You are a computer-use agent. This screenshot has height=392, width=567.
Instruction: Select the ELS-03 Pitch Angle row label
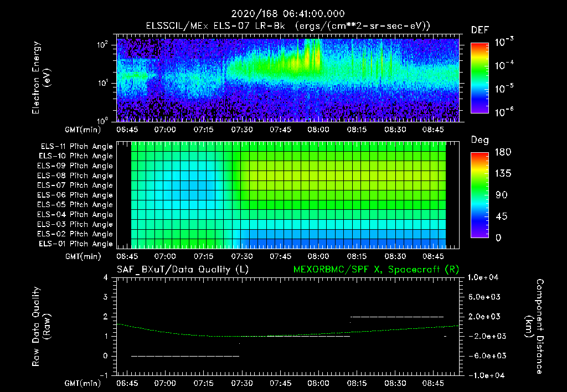pos(75,225)
